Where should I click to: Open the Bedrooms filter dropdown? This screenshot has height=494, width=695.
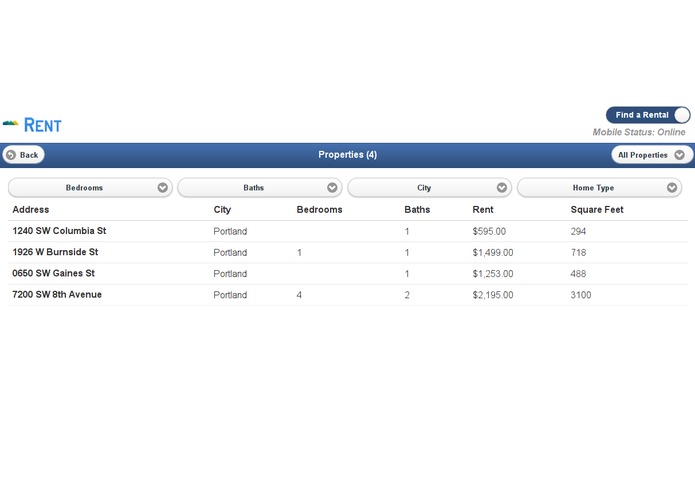click(90, 188)
